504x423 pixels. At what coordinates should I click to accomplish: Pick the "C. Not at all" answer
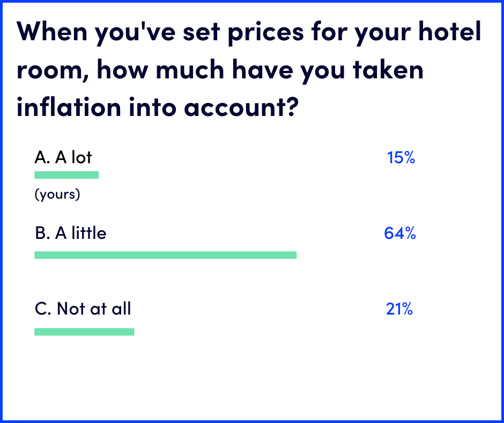pos(83,309)
